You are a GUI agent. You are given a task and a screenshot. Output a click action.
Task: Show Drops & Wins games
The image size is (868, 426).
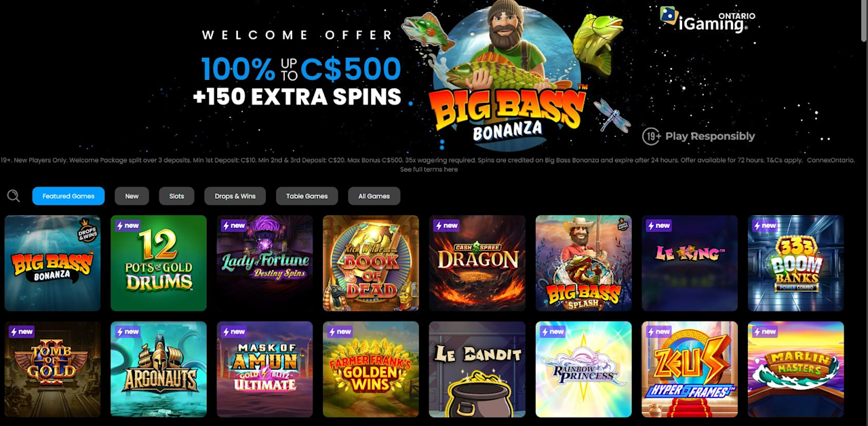pos(235,196)
